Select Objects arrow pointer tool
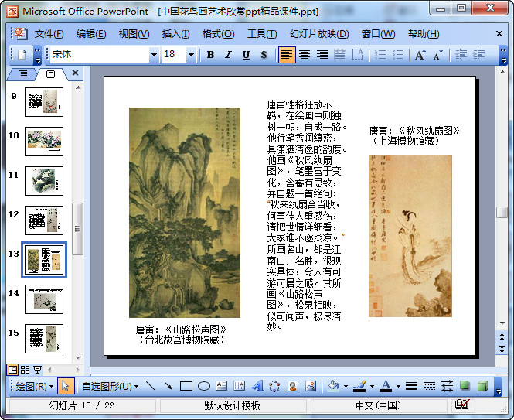Image resolution: width=514 pixels, height=420 pixels. coord(65,386)
